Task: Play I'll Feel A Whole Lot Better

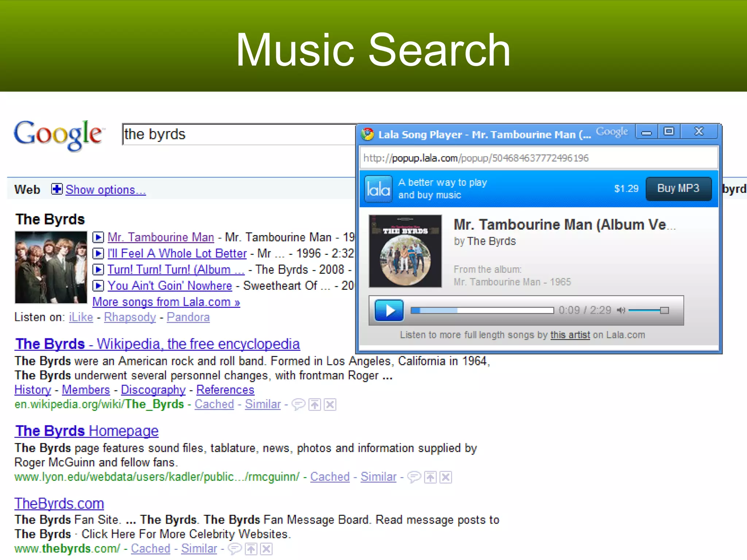Action: [x=98, y=253]
